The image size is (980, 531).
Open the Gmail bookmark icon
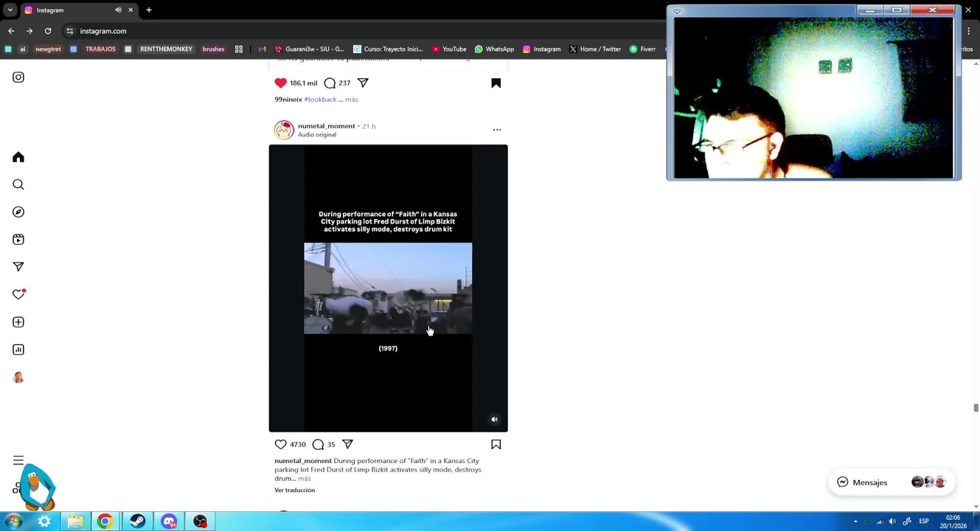[x=262, y=49]
